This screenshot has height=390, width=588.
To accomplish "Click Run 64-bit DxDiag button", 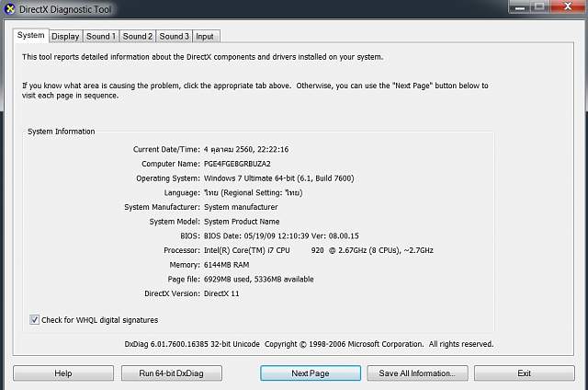I will point(172,373).
